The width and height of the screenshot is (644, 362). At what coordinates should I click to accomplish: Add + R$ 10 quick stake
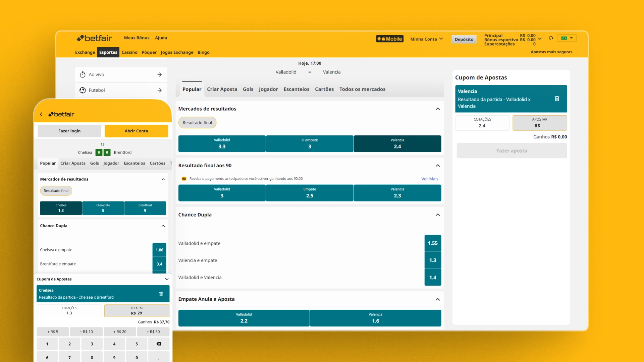86,332
